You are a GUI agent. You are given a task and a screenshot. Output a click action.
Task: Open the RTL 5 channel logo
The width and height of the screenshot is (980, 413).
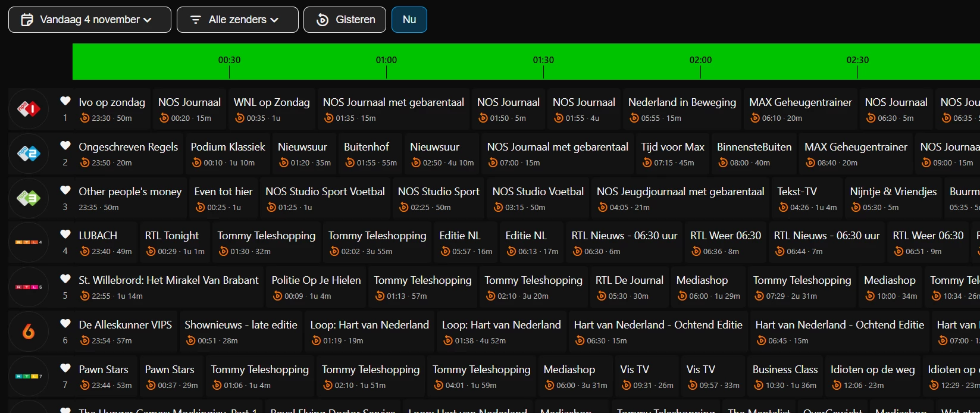pyautogui.click(x=29, y=287)
